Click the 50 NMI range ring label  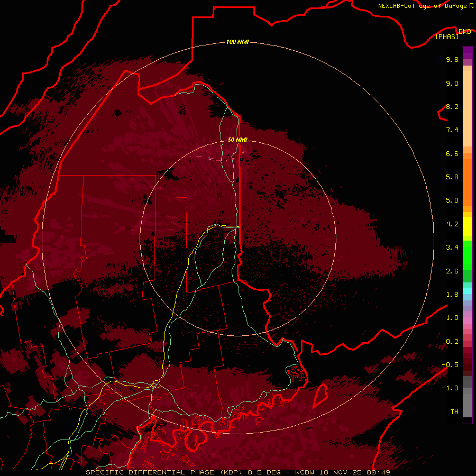(x=237, y=140)
